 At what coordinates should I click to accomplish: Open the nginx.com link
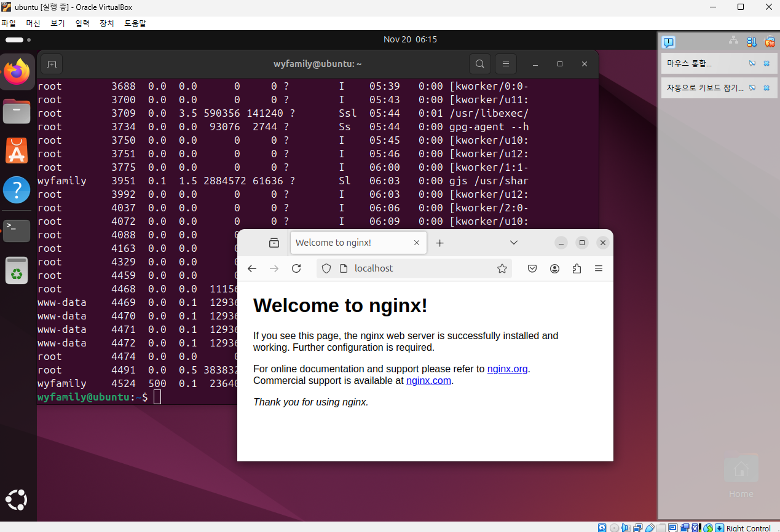coord(428,380)
